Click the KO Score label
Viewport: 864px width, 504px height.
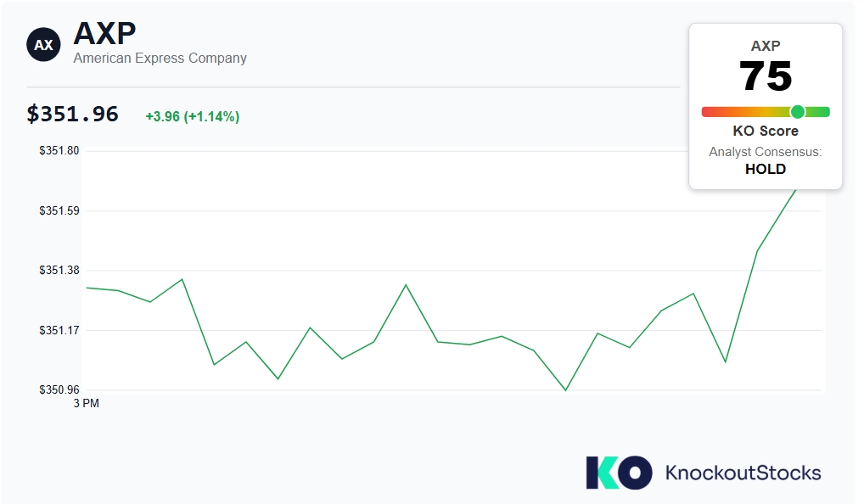tap(766, 132)
